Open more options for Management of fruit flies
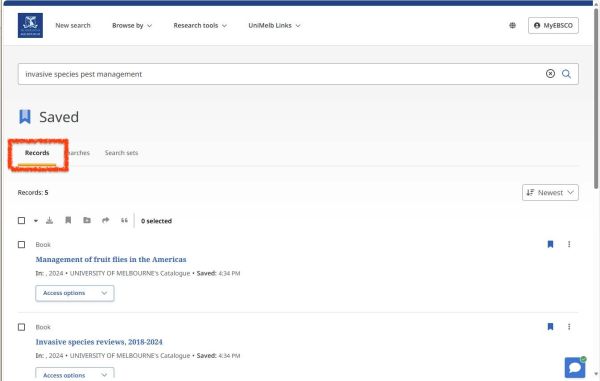 coord(569,244)
